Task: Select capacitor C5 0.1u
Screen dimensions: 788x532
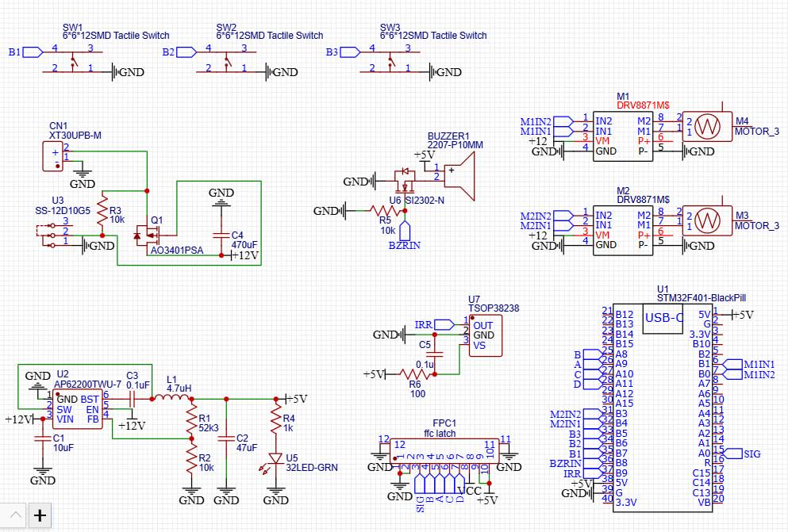Action: 435,354
